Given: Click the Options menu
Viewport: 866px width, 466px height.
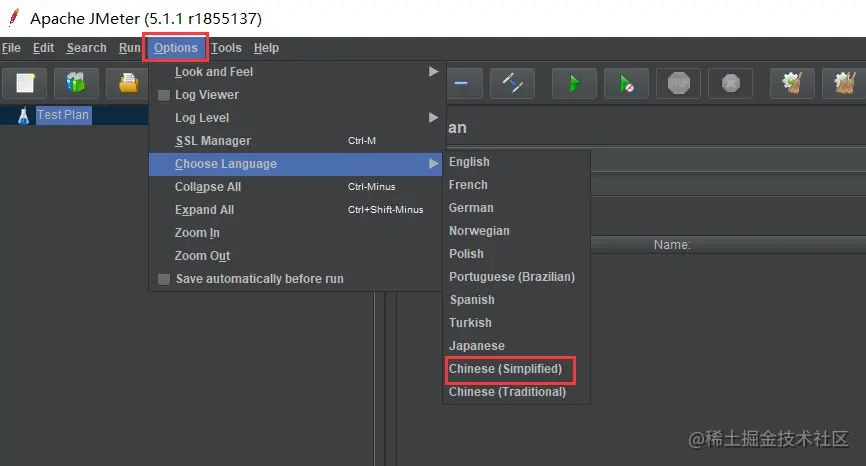Looking at the screenshot, I should [x=176, y=48].
